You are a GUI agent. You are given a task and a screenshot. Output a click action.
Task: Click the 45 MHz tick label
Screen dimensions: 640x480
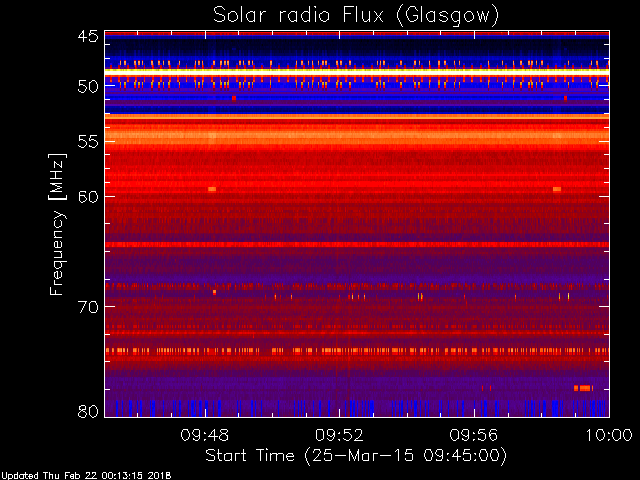tap(88, 36)
